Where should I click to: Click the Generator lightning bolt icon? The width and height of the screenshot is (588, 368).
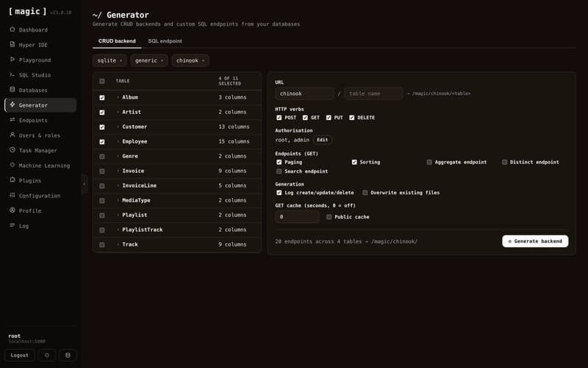point(12,105)
